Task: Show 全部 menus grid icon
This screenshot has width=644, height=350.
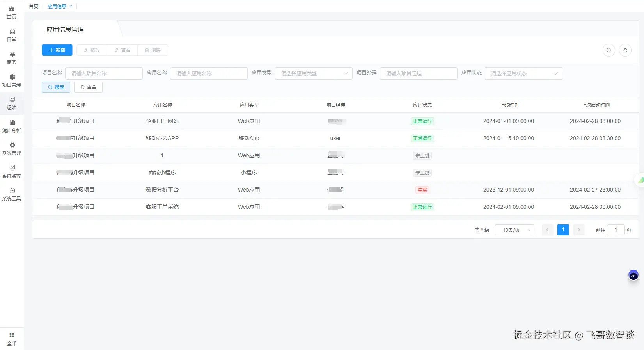Action: pos(12,335)
